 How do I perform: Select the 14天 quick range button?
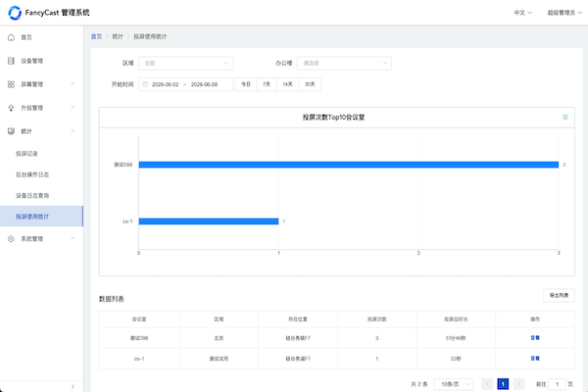coord(287,84)
